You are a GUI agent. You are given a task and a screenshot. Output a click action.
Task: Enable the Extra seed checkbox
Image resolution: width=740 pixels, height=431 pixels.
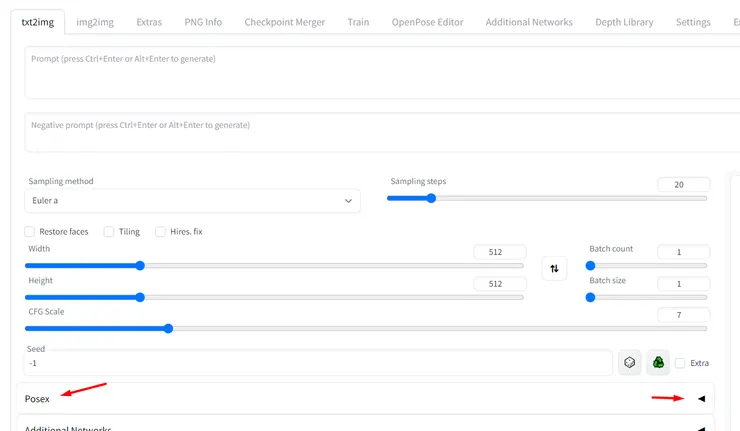coord(681,363)
